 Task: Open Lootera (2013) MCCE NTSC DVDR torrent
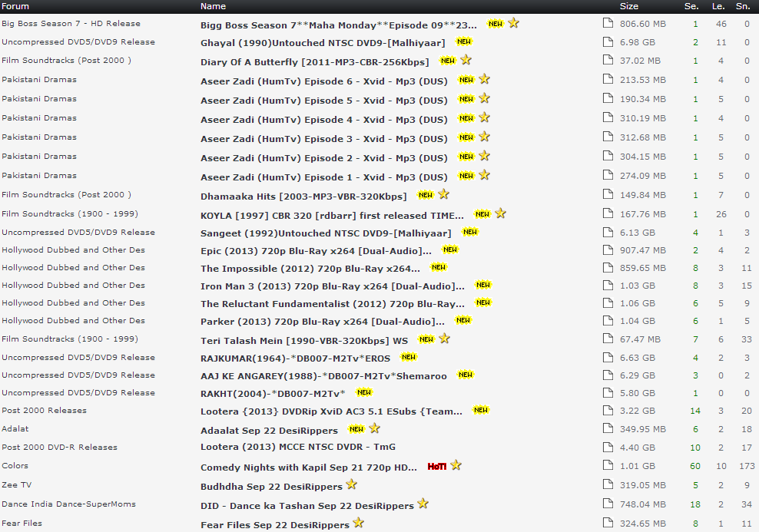tap(298, 447)
